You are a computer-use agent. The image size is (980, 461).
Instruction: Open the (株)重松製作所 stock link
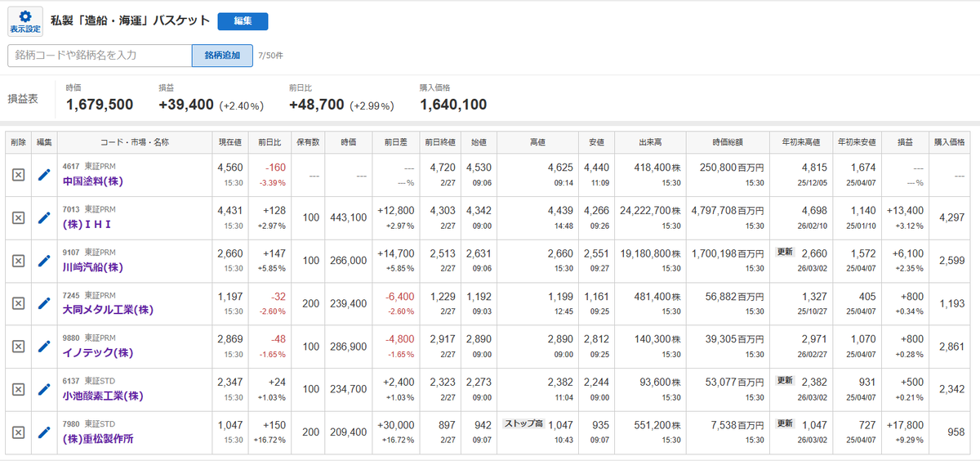pos(98,439)
